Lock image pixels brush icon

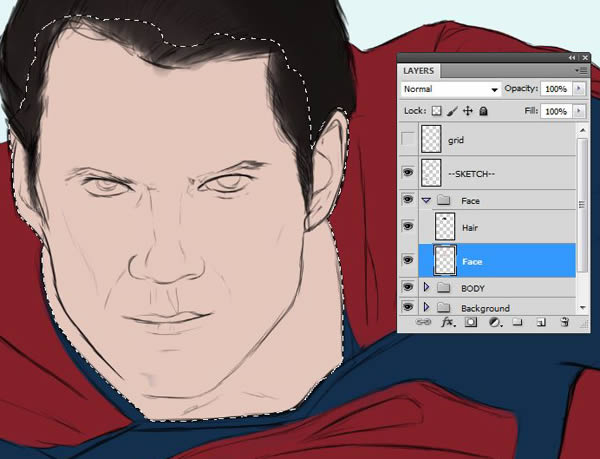tap(452, 111)
